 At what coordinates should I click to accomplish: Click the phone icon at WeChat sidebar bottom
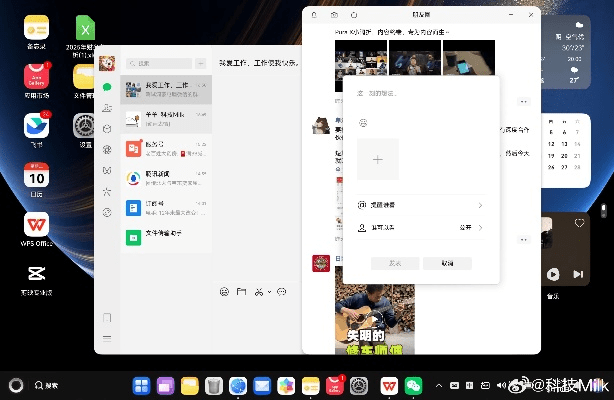tap(107, 317)
